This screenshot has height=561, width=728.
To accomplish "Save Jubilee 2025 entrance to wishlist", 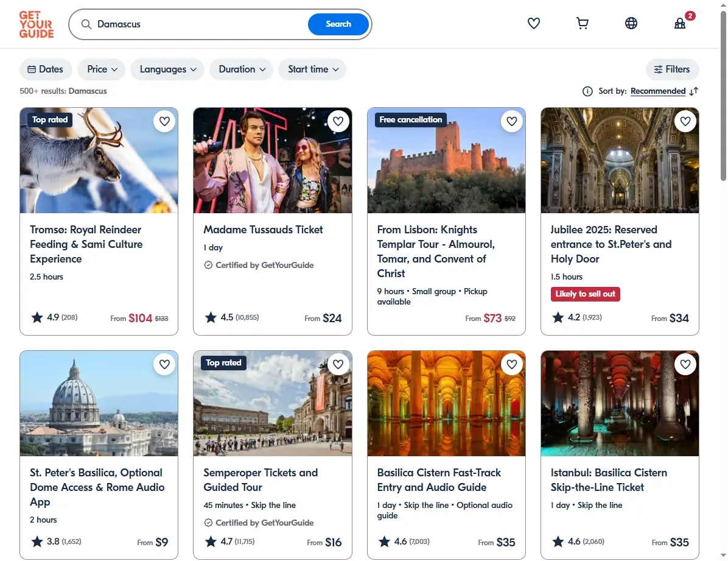I will tap(685, 121).
